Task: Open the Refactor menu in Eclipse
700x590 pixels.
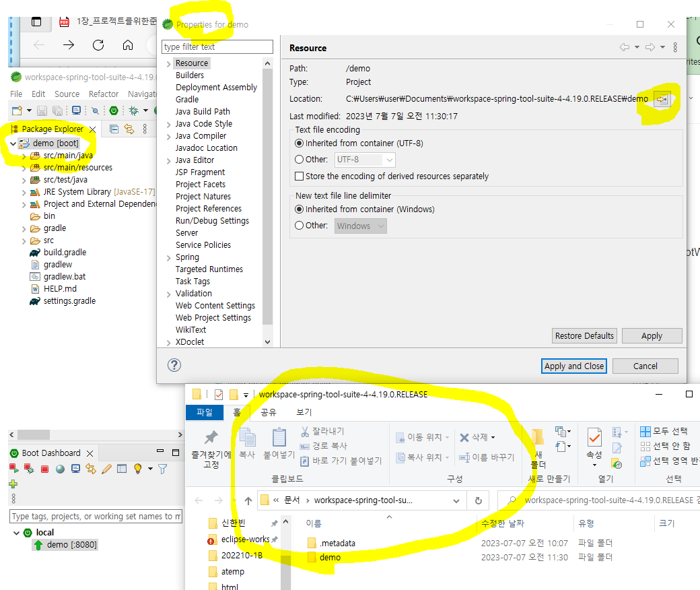Action: tap(104, 94)
